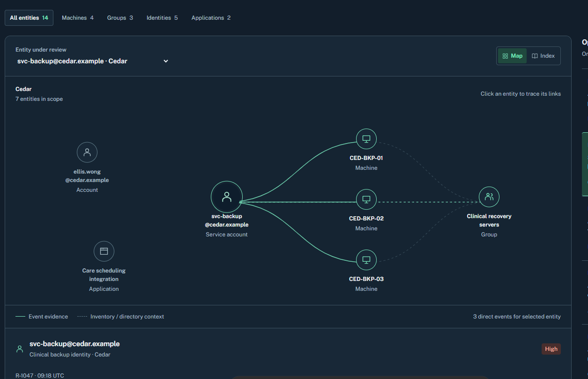Click the green user icon beside svc-backup heading
Image resolution: width=588 pixels, height=379 pixels.
click(x=20, y=349)
